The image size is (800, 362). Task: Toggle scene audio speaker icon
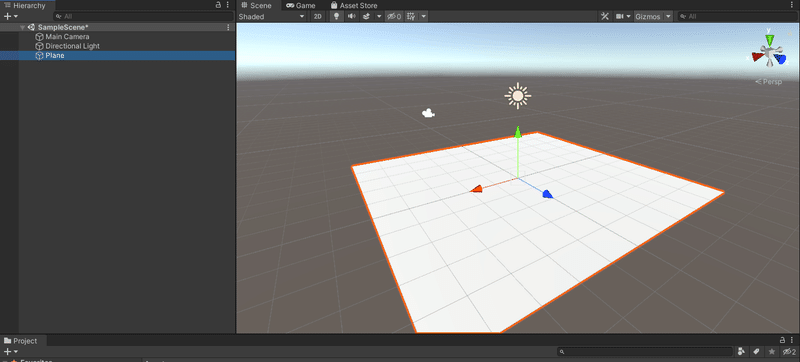click(x=352, y=16)
